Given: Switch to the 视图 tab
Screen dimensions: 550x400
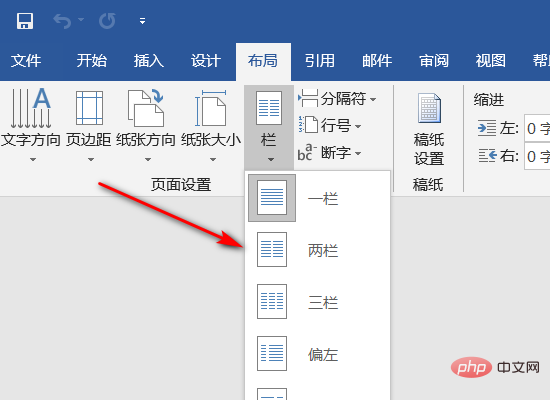Looking at the screenshot, I should (x=491, y=61).
